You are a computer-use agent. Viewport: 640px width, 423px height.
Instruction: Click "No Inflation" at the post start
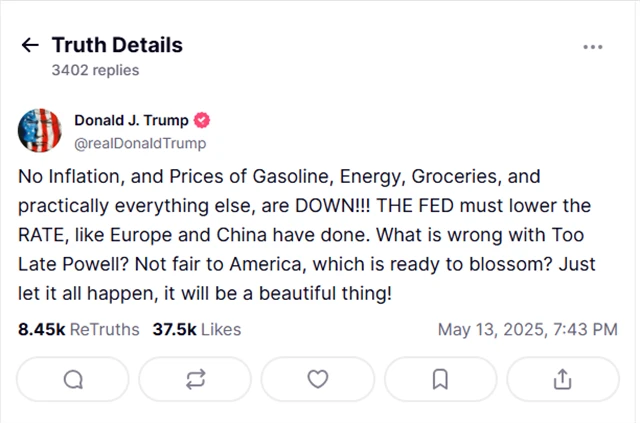(x=66, y=177)
